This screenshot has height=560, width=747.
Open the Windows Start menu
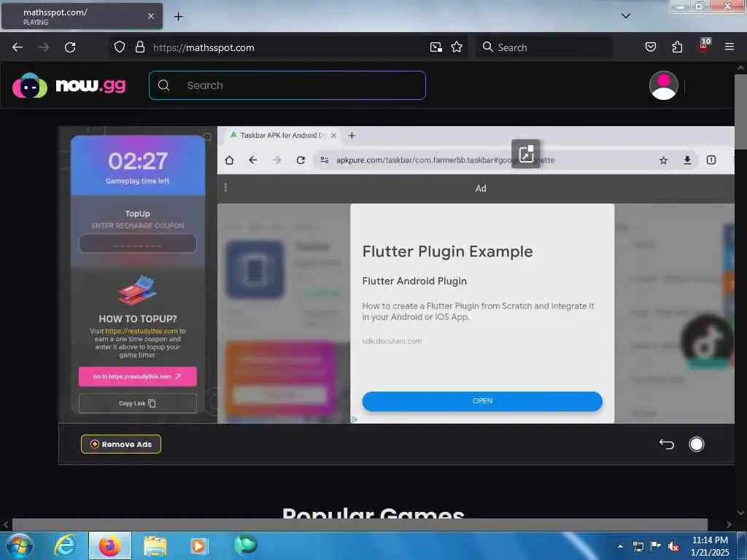point(20,545)
